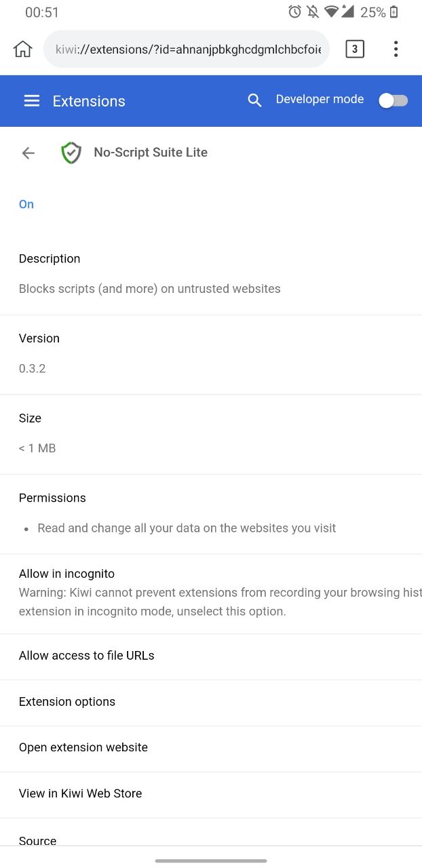
Task: Toggle the extension On state label
Action: pyautogui.click(x=26, y=204)
